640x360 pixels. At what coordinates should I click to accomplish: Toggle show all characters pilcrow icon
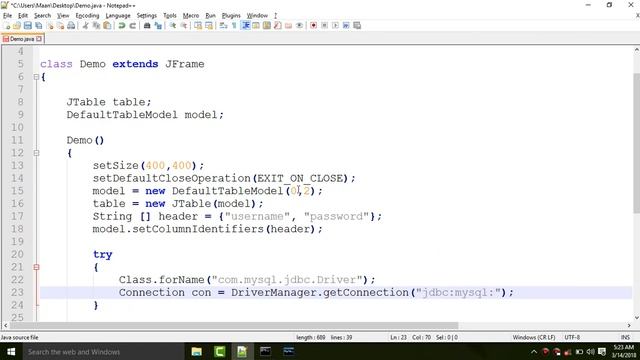[234, 26]
